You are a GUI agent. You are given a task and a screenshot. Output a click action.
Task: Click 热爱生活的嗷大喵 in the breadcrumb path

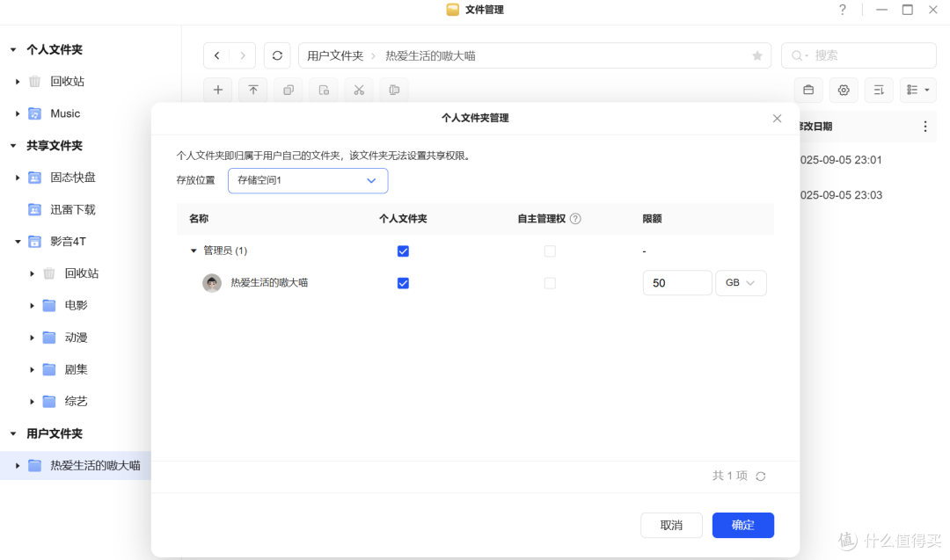[431, 55]
